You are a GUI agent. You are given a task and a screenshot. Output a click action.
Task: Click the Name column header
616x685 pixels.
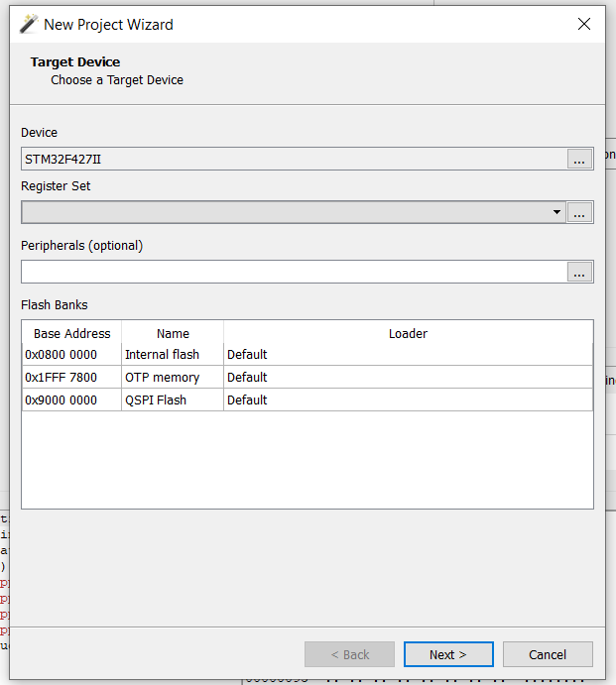pyautogui.click(x=173, y=333)
